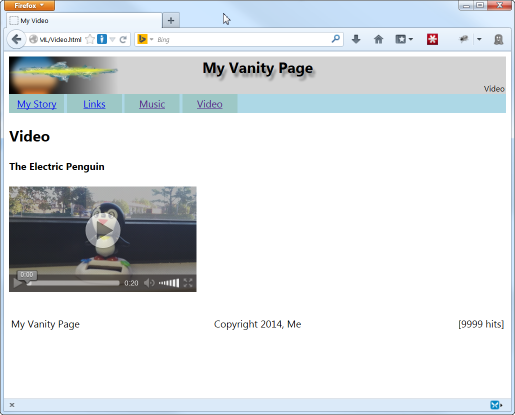Mute the video with speaker icon

(149, 283)
